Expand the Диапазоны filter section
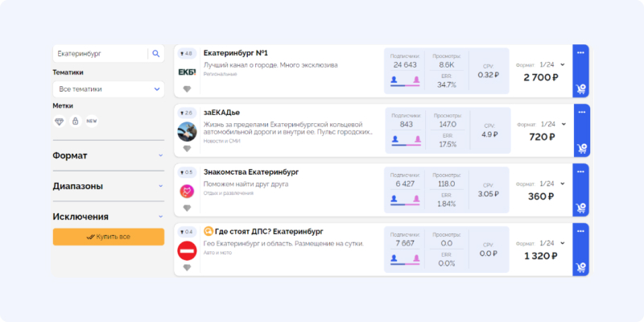 [108, 186]
